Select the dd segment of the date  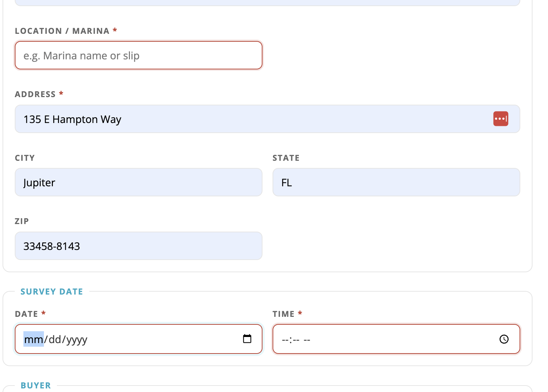55,339
